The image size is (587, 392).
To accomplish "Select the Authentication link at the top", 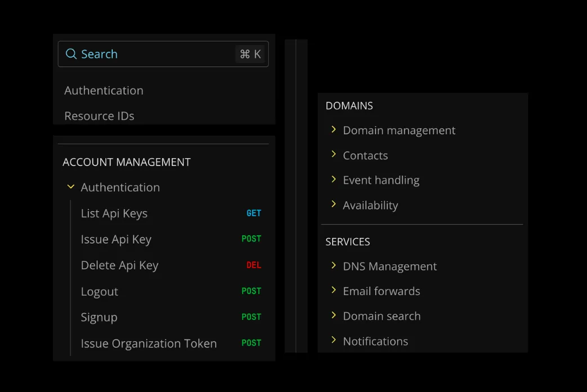I will (104, 90).
